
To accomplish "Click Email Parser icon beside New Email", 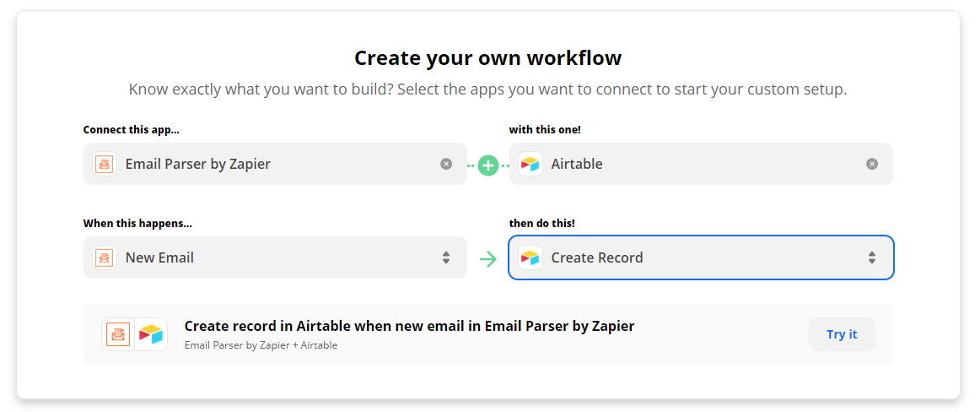I will click(105, 257).
